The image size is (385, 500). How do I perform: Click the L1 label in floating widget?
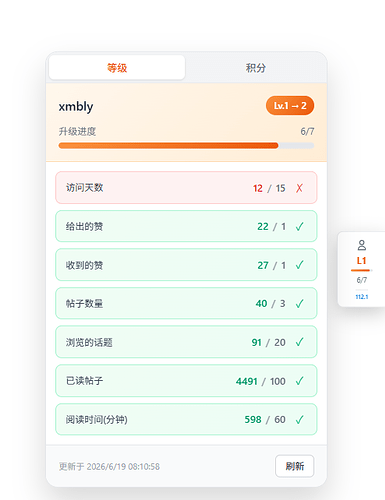362,261
